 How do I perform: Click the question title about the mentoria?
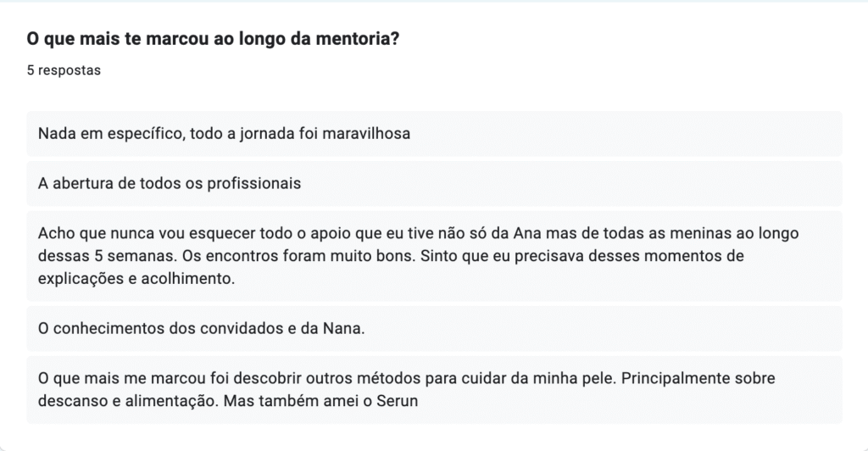[x=214, y=40]
